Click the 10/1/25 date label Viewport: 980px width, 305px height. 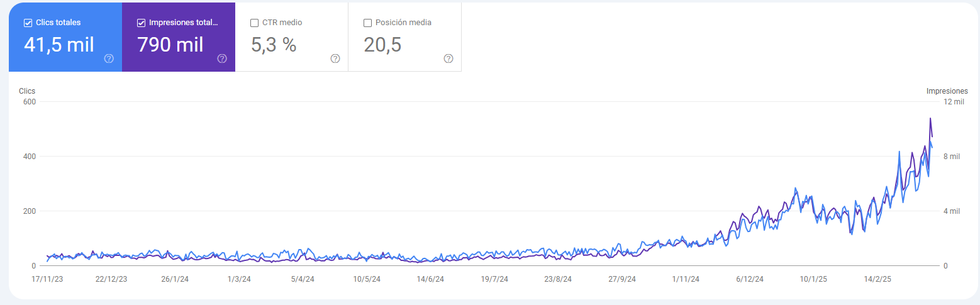click(x=813, y=279)
